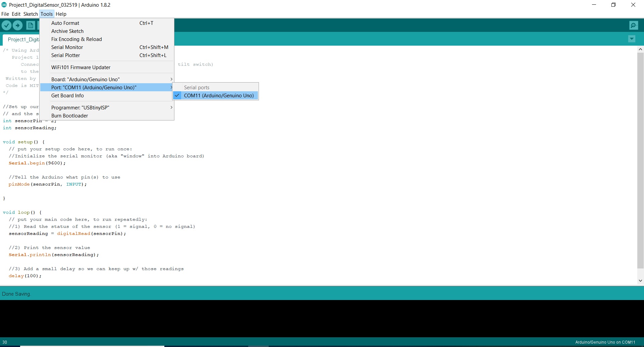Verify the sketch using the checkmark icon
Image resolution: width=644 pixels, height=347 pixels.
(x=6, y=25)
